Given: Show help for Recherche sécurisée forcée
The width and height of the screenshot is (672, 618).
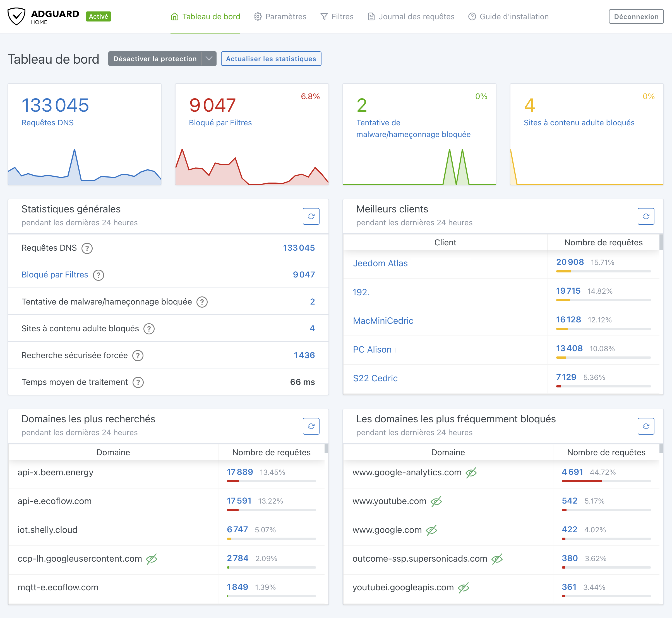Looking at the screenshot, I should tap(138, 356).
